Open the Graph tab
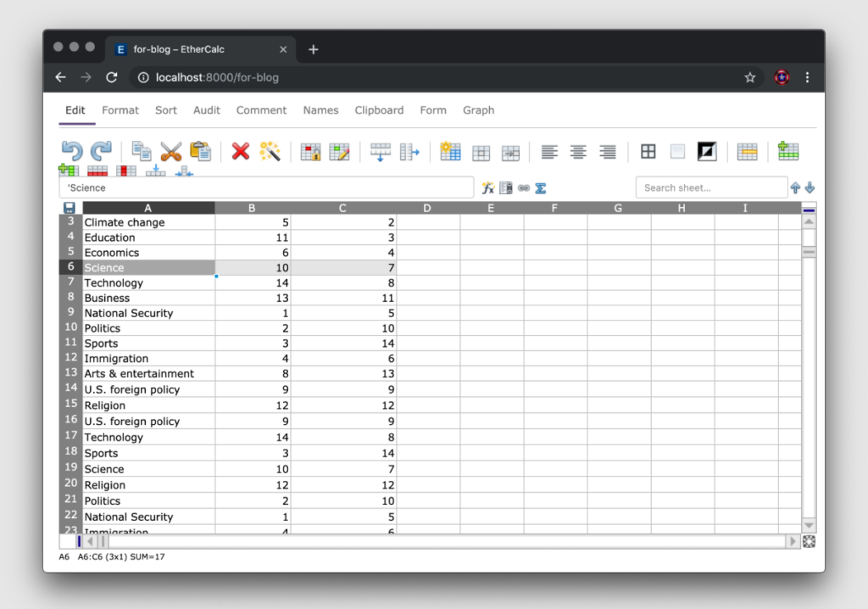The width and height of the screenshot is (868, 609). pos(478,110)
